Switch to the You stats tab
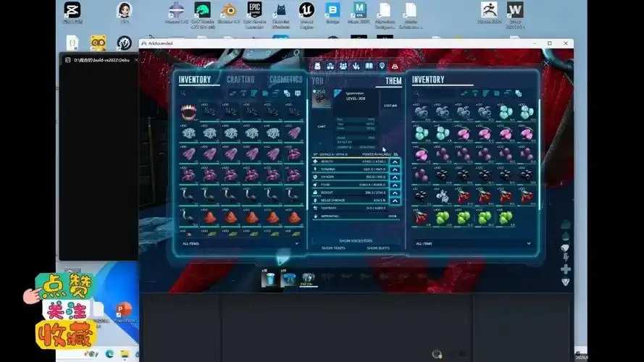Screen dimensions: 644x362 point(318,81)
